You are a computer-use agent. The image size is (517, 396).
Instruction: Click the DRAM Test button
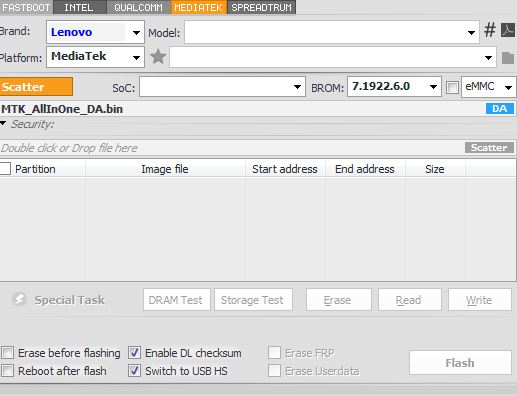pyautogui.click(x=177, y=300)
